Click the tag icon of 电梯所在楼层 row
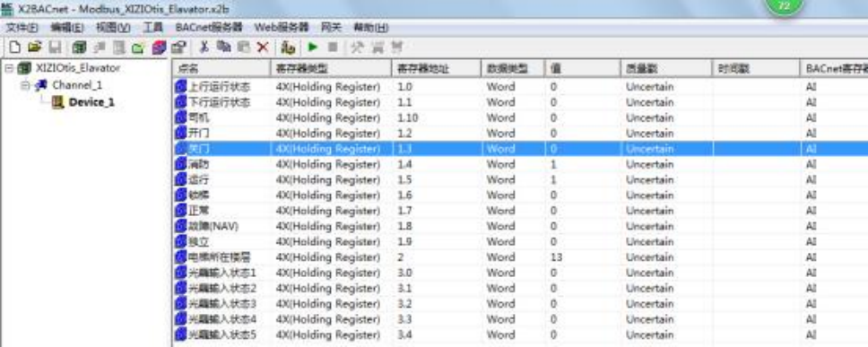The image size is (868, 347). (181, 257)
